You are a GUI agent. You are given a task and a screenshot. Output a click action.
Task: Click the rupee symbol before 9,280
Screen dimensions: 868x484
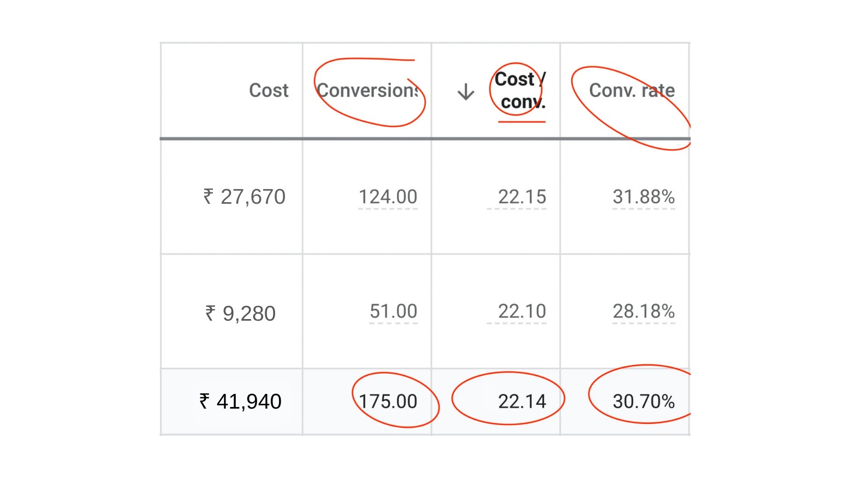[x=210, y=313]
